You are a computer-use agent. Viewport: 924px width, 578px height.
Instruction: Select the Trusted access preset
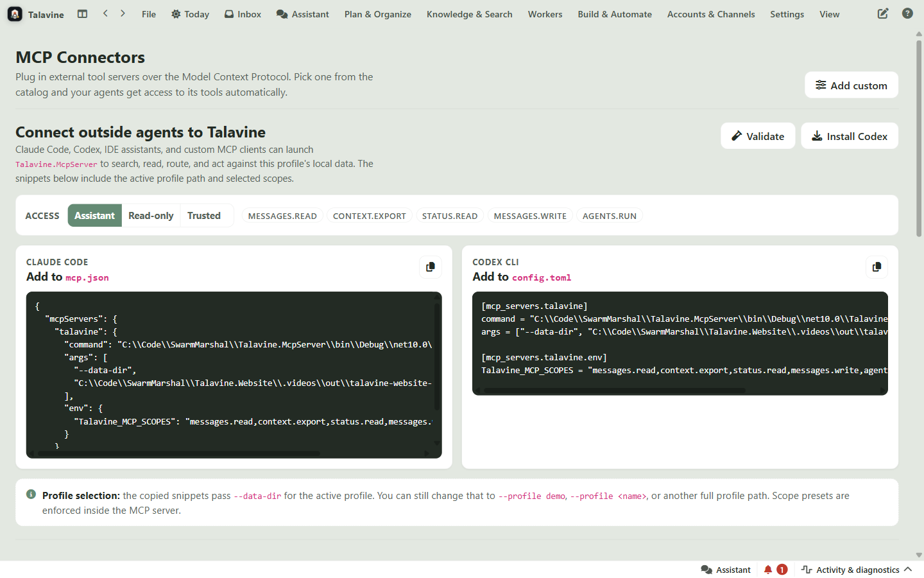pos(204,216)
